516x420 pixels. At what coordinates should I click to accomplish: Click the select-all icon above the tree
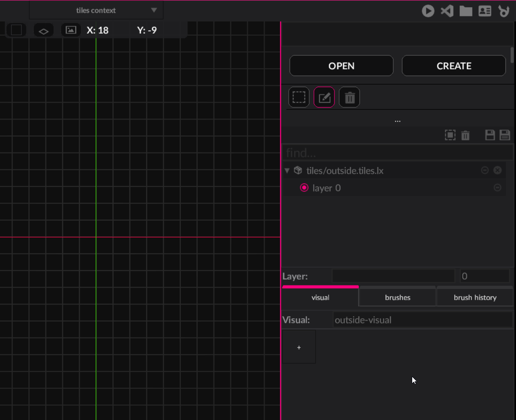(x=450, y=135)
